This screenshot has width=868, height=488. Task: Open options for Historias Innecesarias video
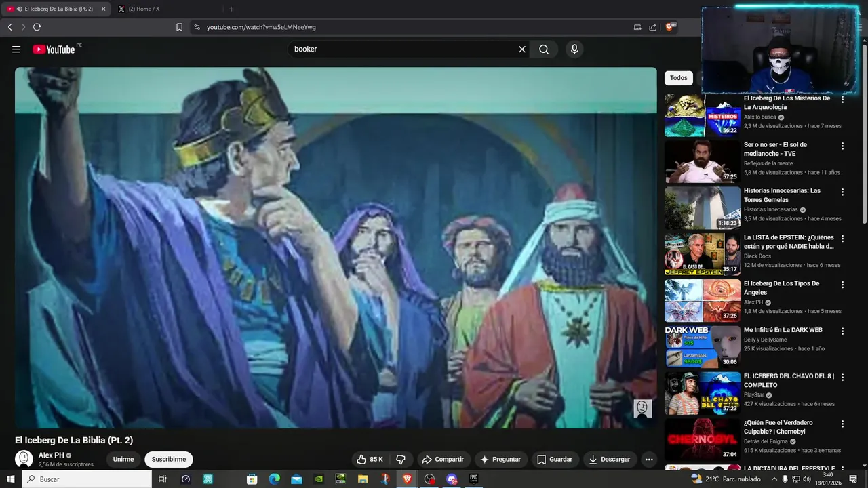tap(842, 192)
